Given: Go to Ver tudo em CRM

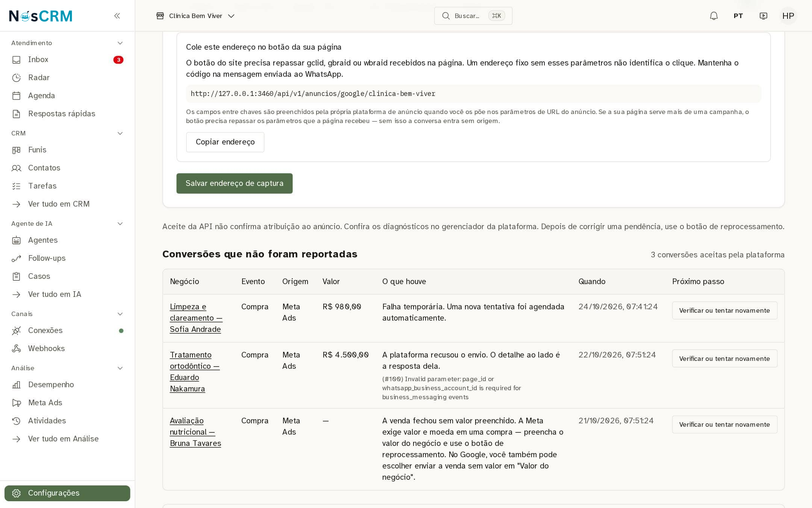Looking at the screenshot, I should [59, 204].
